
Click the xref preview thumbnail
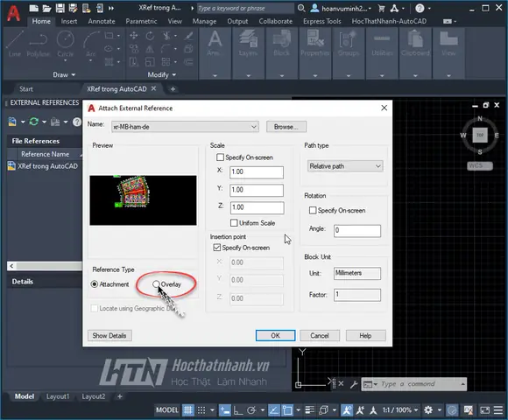coord(143,200)
